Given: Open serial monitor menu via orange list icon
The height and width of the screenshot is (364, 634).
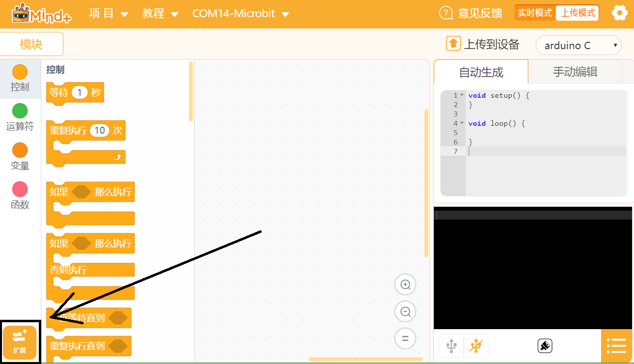Looking at the screenshot, I should click(617, 346).
